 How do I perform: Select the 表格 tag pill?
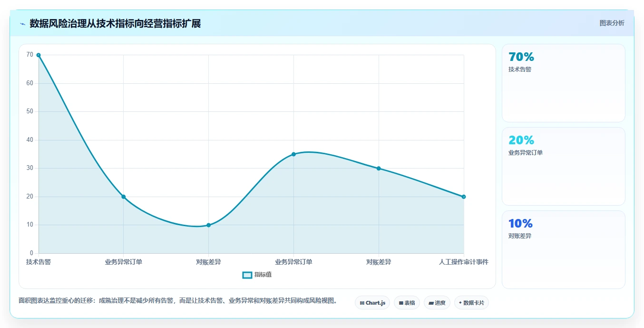(407, 303)
